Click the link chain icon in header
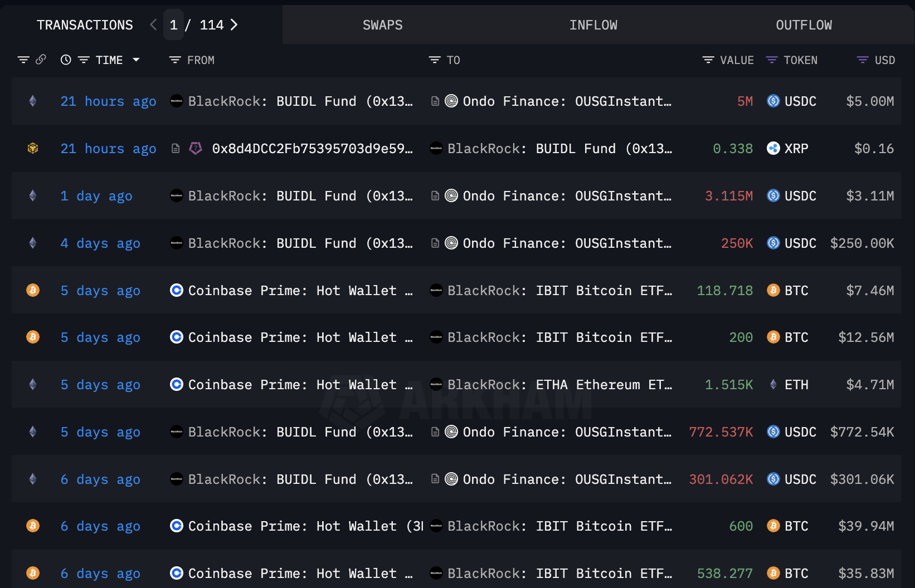 (x=41, y=60)
